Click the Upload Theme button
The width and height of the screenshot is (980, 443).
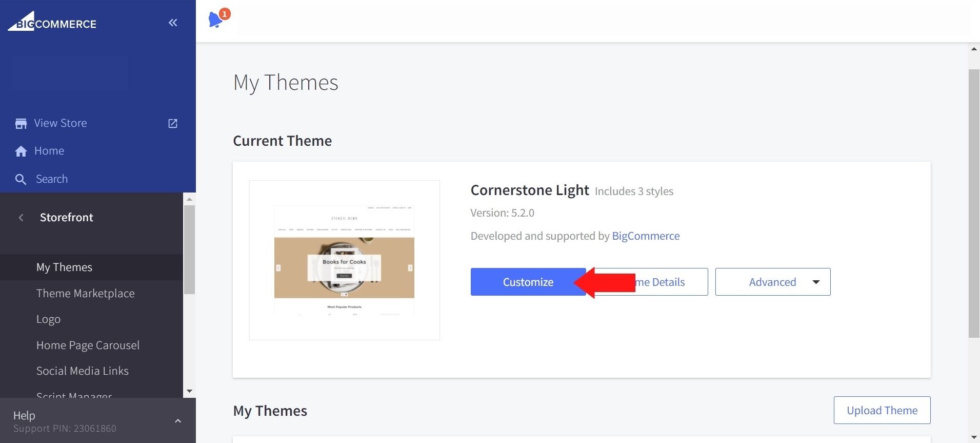882,410
